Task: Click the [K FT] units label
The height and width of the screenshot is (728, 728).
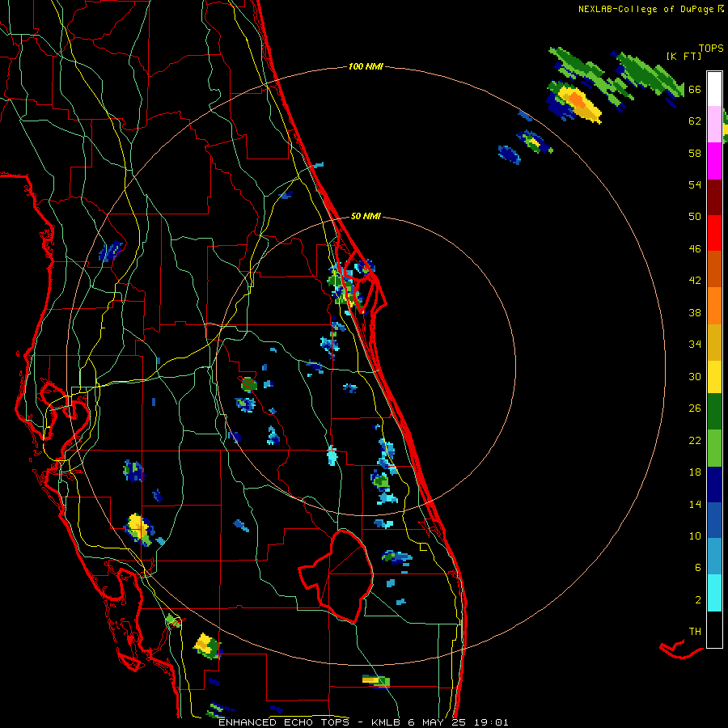Action: [684, 57]
